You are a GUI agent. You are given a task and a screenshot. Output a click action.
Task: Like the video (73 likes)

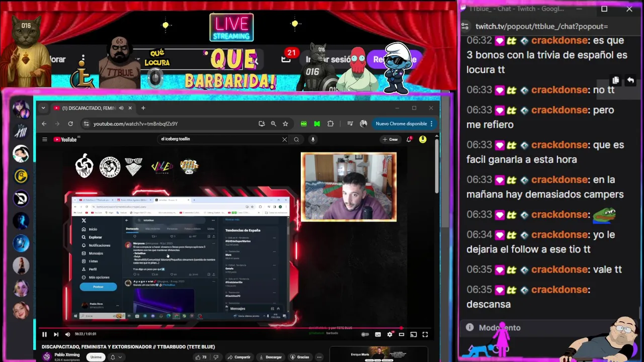click(201, 357)
